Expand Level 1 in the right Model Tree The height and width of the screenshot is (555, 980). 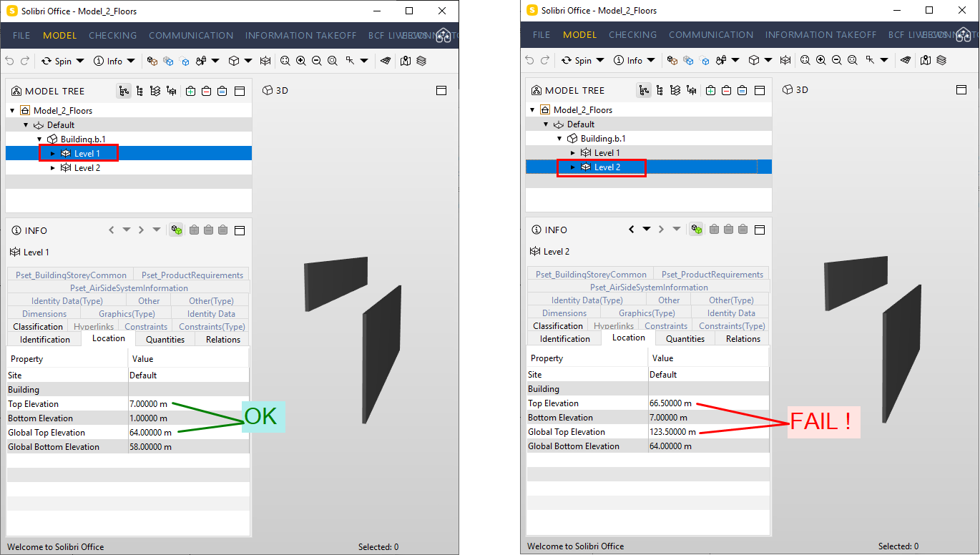click(573, 153)
